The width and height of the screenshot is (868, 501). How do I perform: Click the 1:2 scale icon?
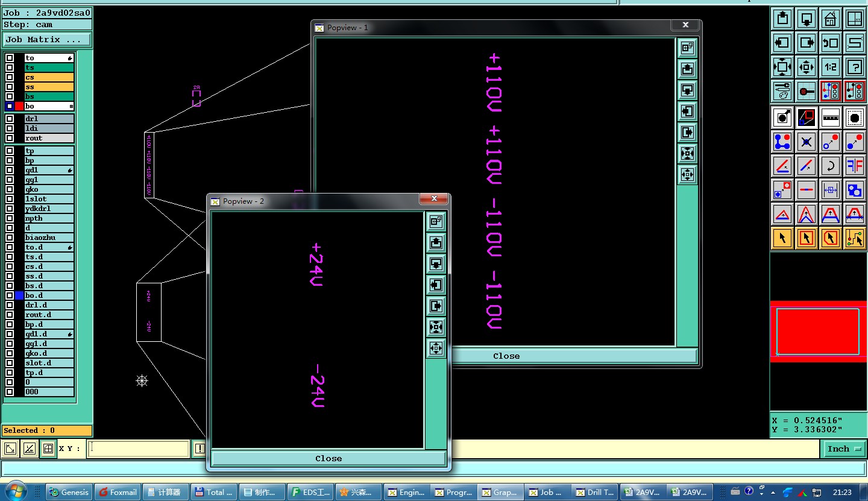[x=831, y=67]
